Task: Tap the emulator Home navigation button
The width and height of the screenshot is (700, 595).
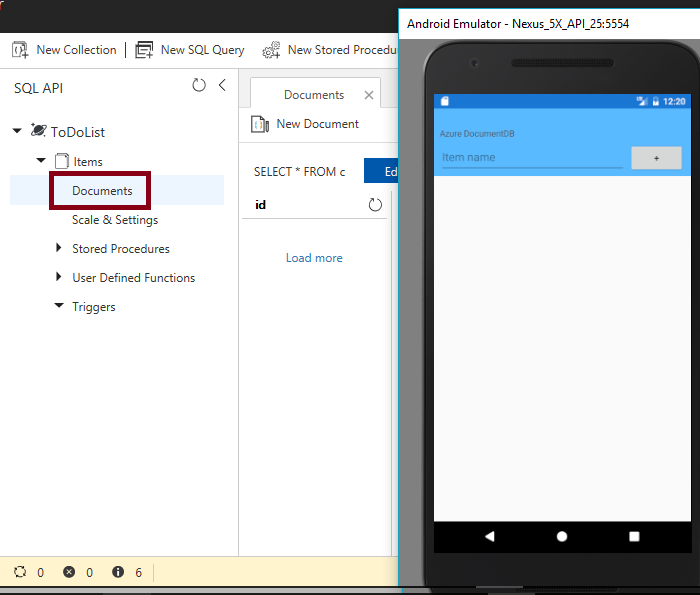Action: tap(562, 536)
